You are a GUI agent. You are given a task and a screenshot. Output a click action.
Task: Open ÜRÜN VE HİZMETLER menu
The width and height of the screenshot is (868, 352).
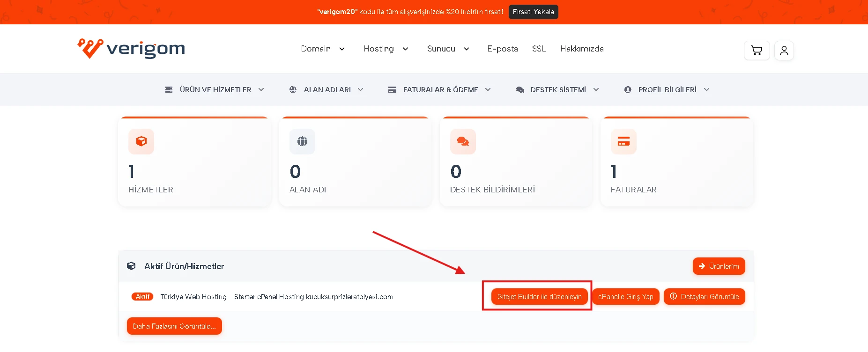coord(215,89)
